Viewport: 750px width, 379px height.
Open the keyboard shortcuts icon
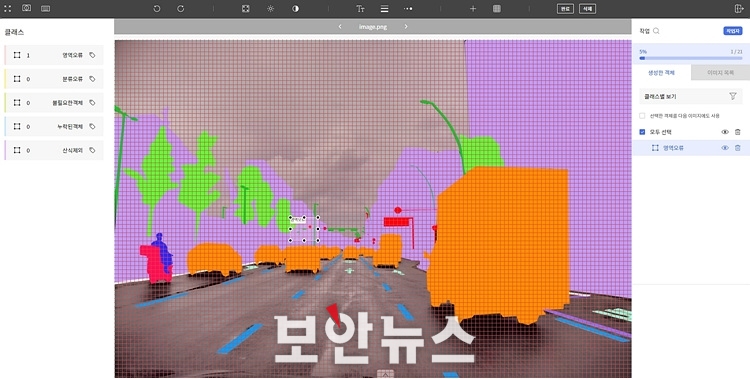click(x=45, y=9)
